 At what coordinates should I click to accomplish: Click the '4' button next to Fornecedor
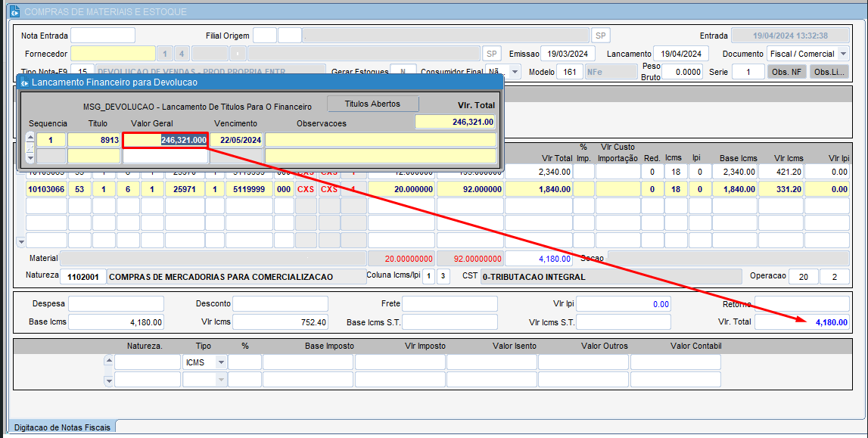tap(182, 54)
